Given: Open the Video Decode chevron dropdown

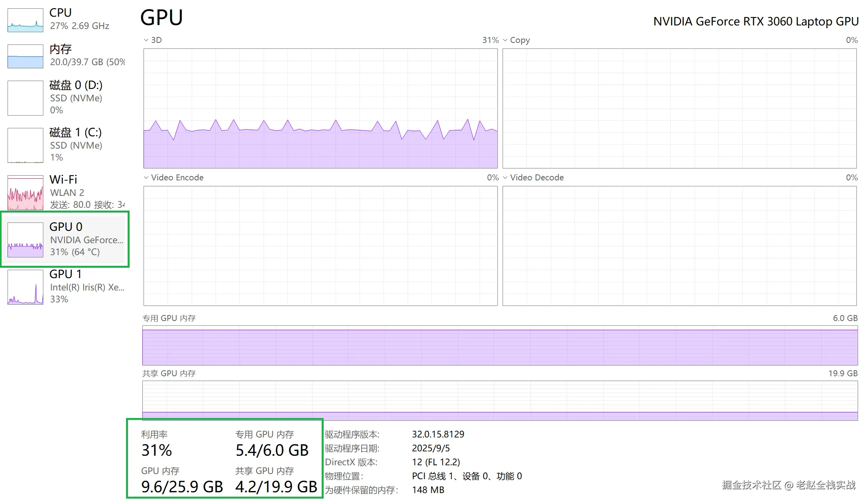Looking at the screenshot, I should pos(505,177).
